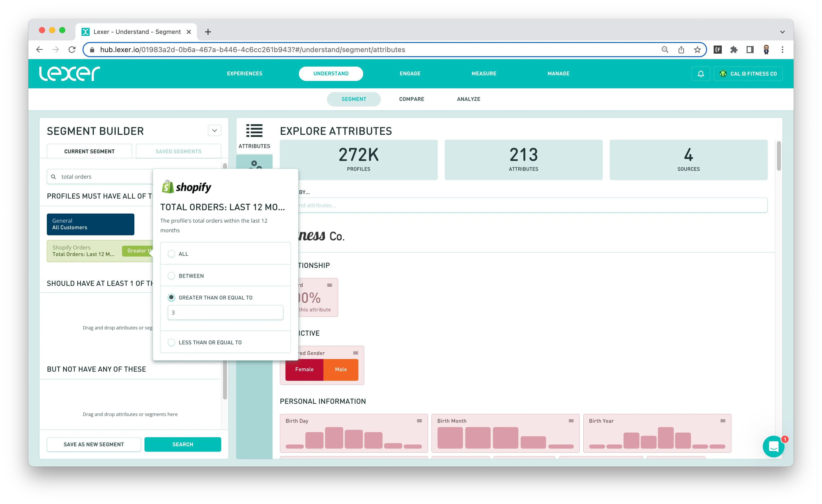Open Cal @ Fitness Co account dropdown
The width and height of the screenshot is (822, 504).
tap(748, 74)
